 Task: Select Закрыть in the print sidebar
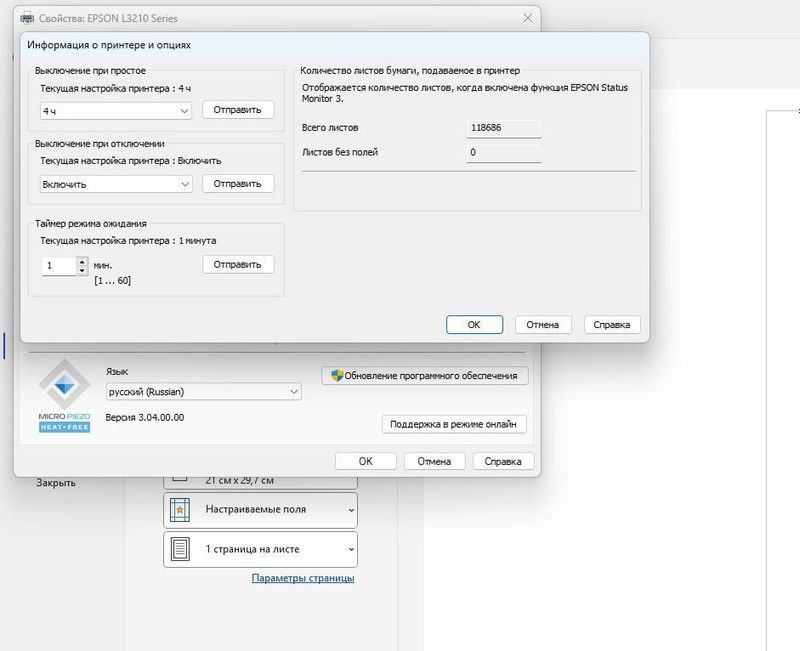pyautogui.click(x=56, y=483)
